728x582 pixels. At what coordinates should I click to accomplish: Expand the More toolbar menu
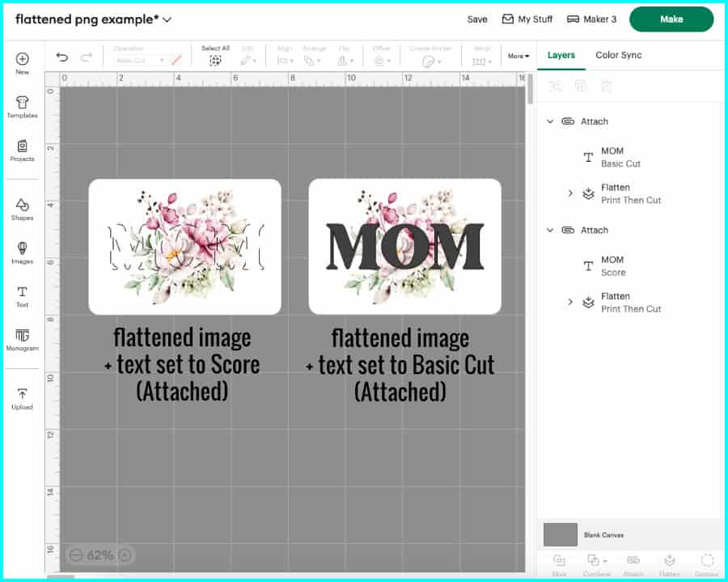(518, 56)
